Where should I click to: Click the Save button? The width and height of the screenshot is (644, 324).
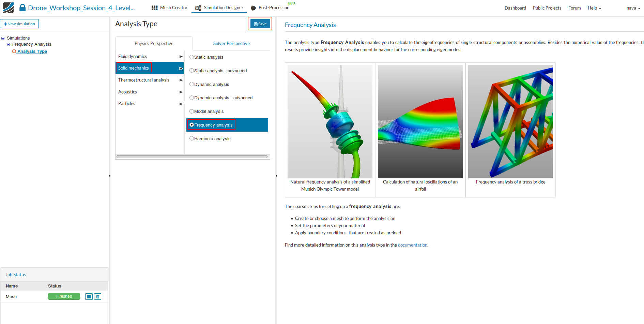point(260,24)
